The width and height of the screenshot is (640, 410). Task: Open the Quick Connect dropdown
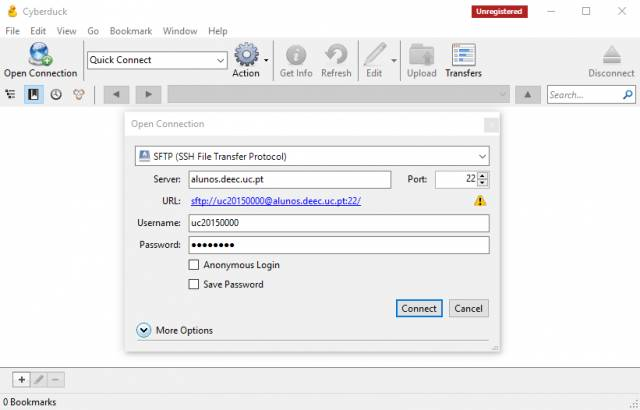coord(220,60)
